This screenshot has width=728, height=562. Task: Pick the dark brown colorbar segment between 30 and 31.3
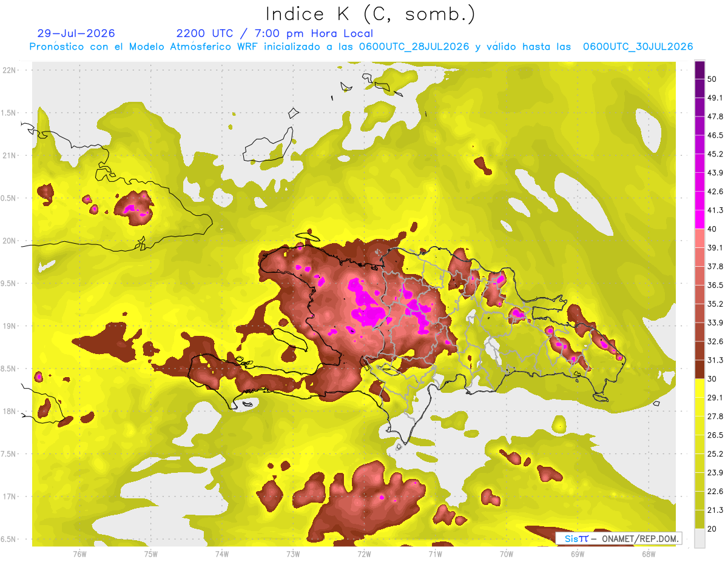(699, 370)
